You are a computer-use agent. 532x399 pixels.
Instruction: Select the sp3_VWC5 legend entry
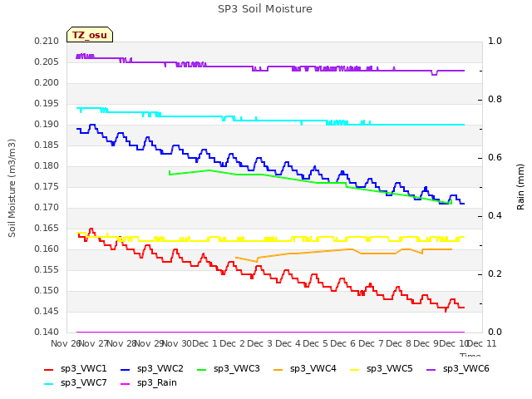coord(382,369)
